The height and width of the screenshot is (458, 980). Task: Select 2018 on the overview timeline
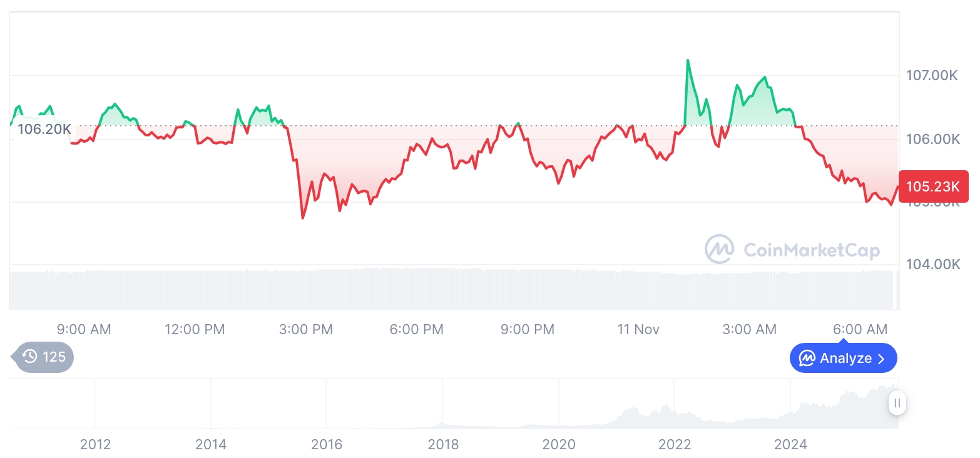(x=443, y=445)
